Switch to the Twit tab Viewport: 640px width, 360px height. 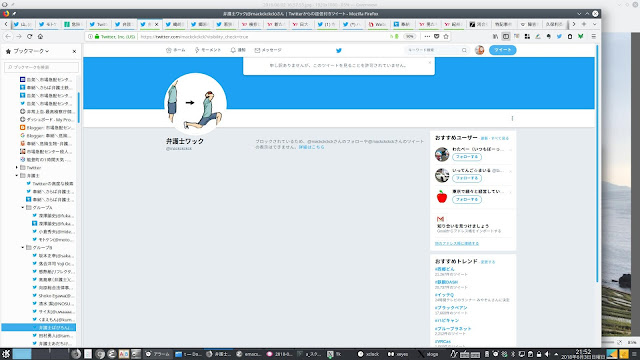pyautogui.click(x=98, y=24)
